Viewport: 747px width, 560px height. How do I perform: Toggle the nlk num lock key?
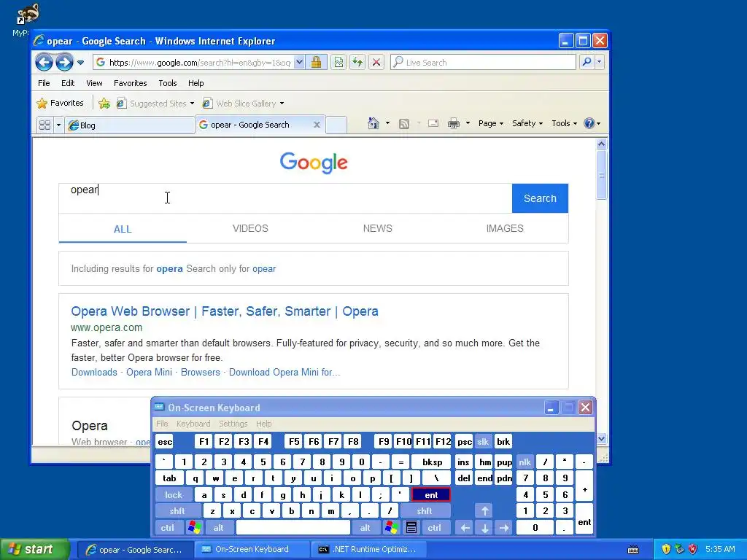[525, 462]
